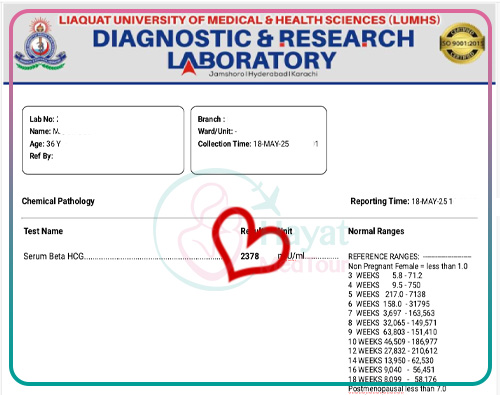Click the "Test Name" column header
The width and height of the screenshot is (500, 395).
(43, 231)
